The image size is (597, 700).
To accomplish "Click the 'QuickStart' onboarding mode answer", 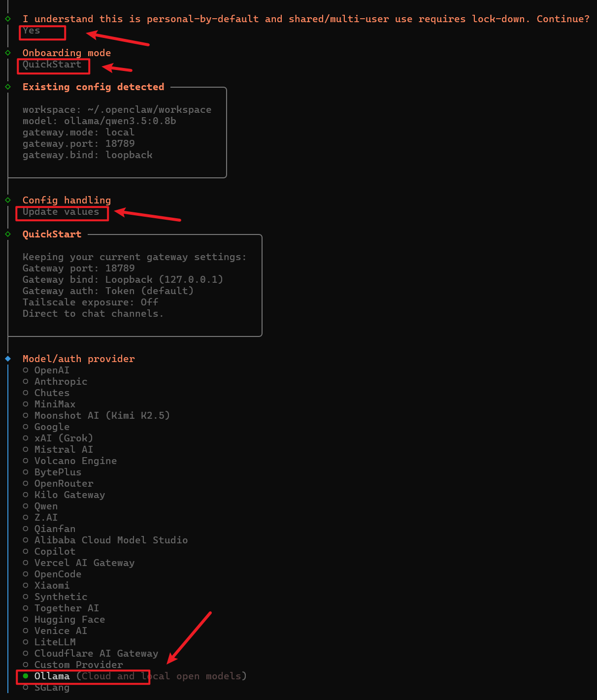I will (x=52, y=65).
